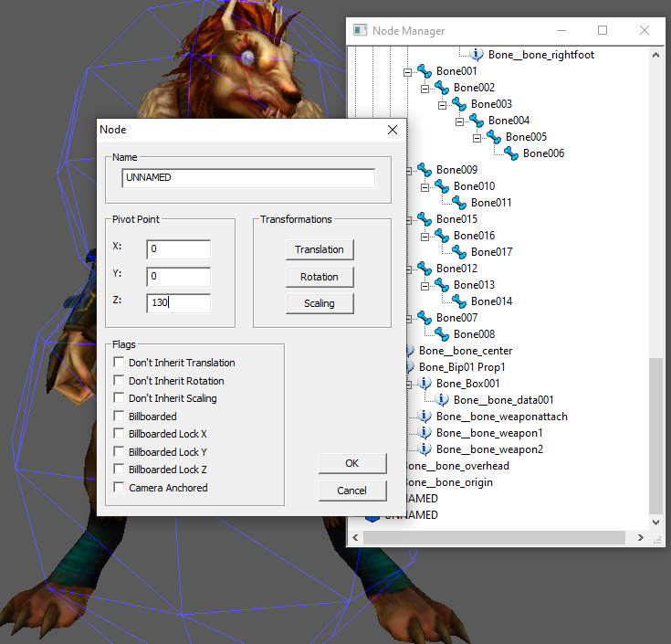This screenshot has height=644, width=671.
Task: Click the Bone012 bone icon
Action: tap(425, 269)
